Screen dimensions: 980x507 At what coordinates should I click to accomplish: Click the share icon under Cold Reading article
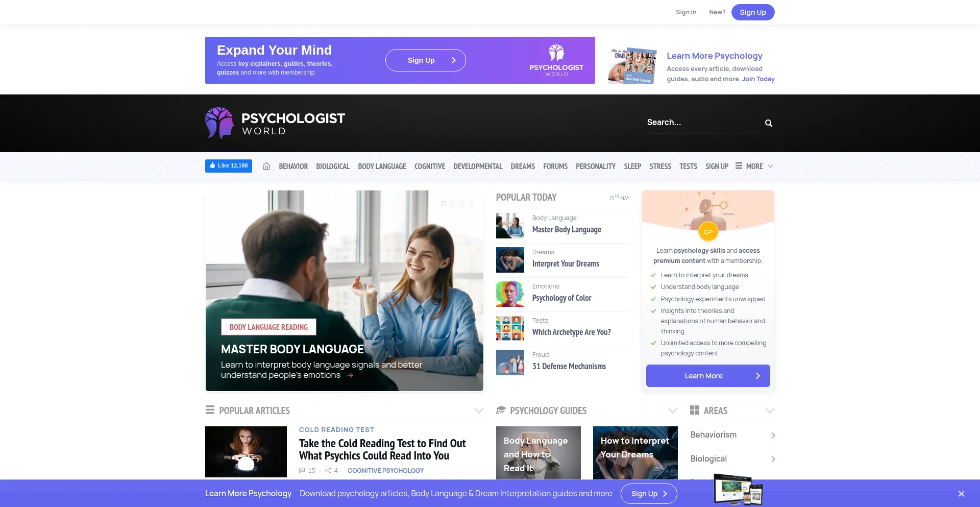click(328, 471)
